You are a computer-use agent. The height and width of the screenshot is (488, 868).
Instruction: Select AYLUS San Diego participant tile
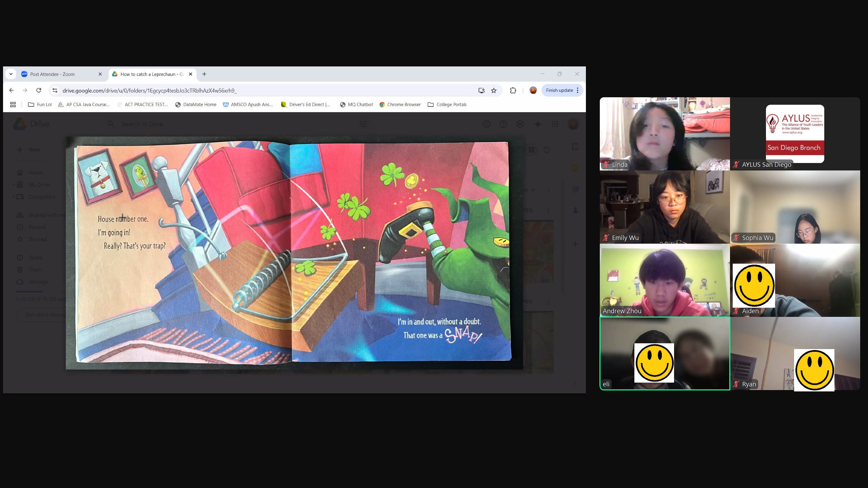click(795, 134)
